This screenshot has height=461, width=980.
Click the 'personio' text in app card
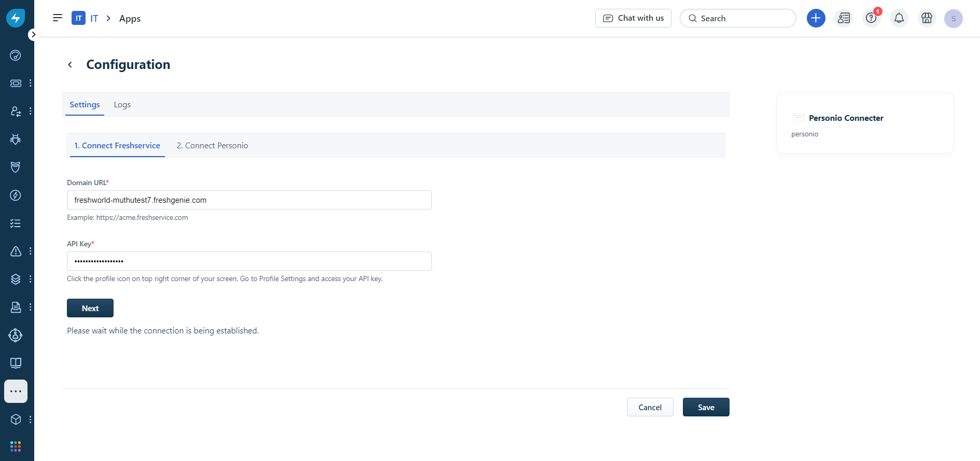coord(805,134)
